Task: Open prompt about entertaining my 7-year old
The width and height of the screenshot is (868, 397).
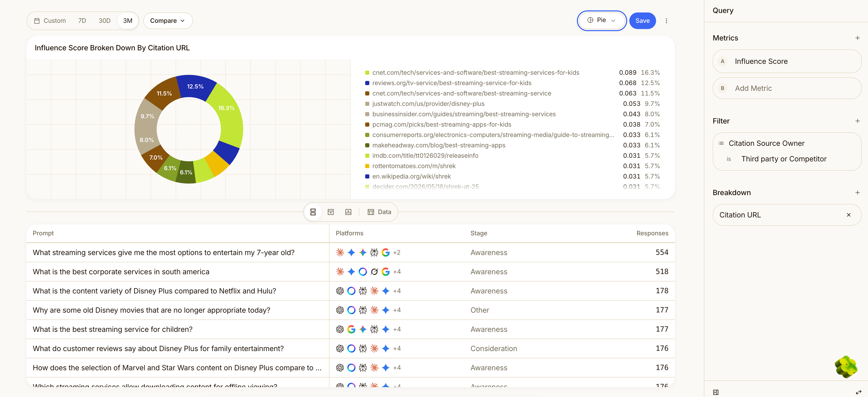Action: (163, 252)
